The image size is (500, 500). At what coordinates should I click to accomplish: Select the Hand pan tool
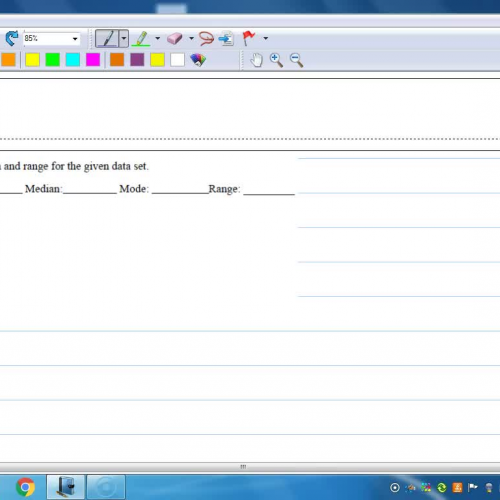[x=256, y=60]
